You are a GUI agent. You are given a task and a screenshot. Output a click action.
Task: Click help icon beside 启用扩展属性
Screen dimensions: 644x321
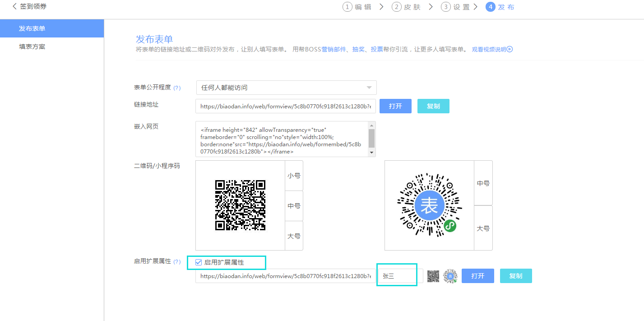(177, 262)
